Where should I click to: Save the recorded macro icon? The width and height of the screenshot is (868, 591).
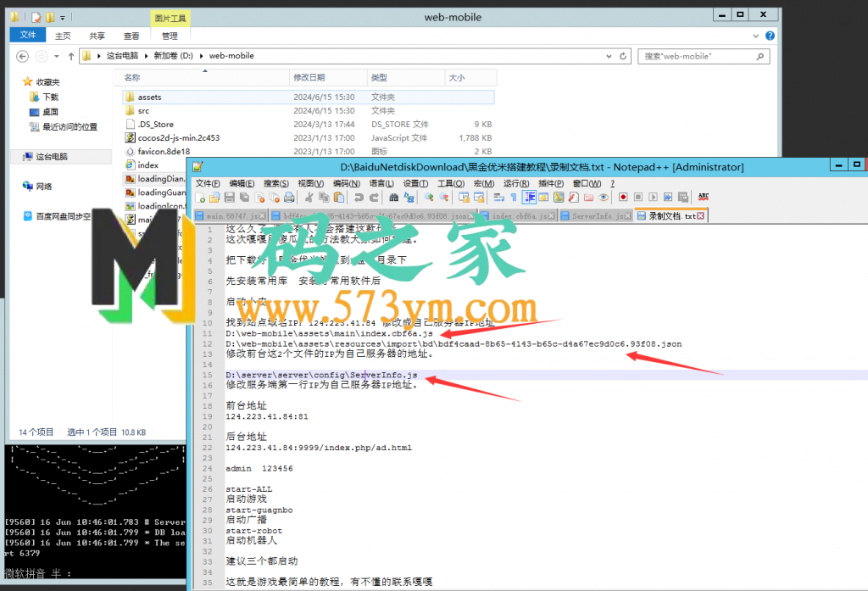coord(683,198)
